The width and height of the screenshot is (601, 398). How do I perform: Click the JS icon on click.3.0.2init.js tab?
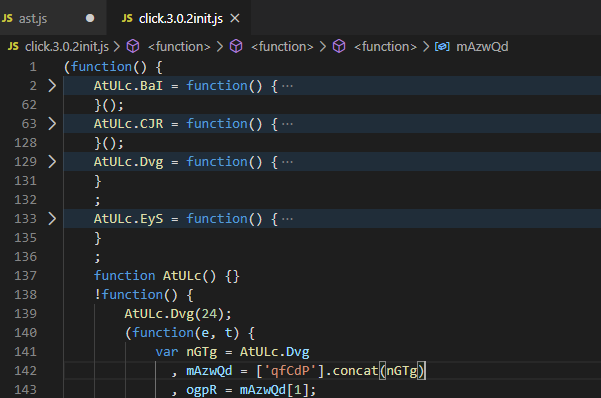[x=127, y=18]
